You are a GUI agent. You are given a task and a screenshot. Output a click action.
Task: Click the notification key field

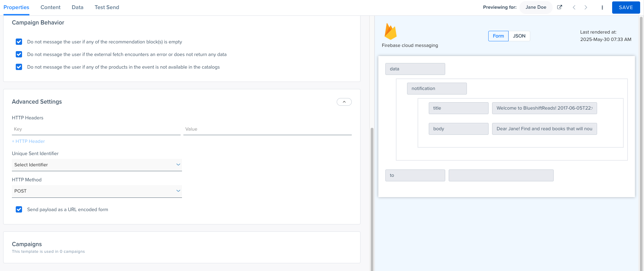[x=437, y=89]
